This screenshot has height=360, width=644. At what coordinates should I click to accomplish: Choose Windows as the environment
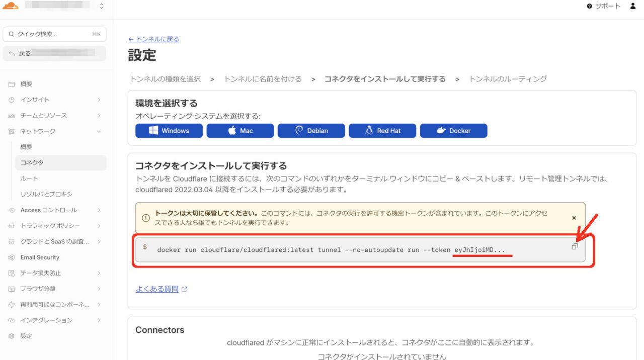[x=169, y=131]
